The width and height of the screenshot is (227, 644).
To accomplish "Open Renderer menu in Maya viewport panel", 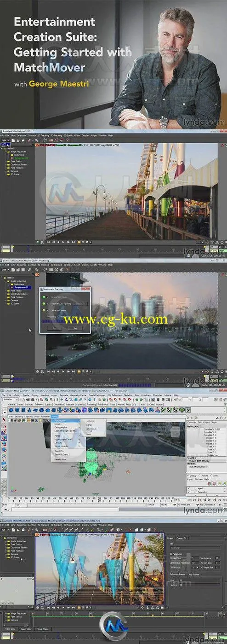I will click(45, 416).
